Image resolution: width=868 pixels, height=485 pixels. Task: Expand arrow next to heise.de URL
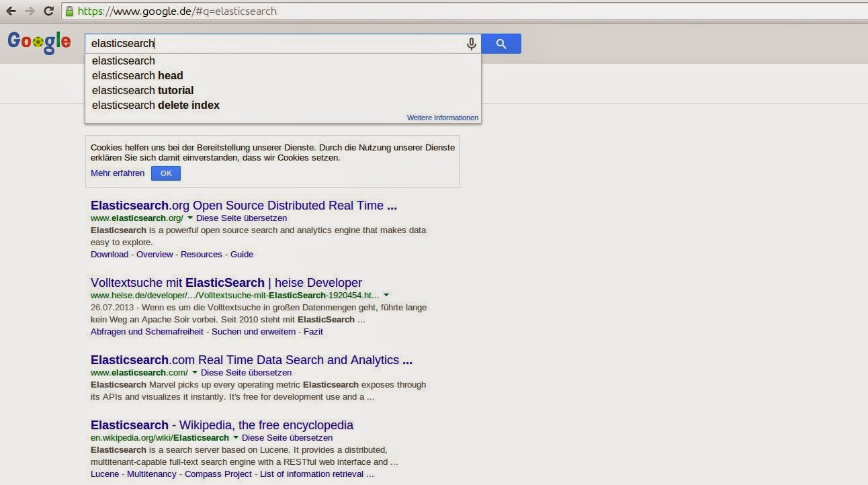[386, 296]
